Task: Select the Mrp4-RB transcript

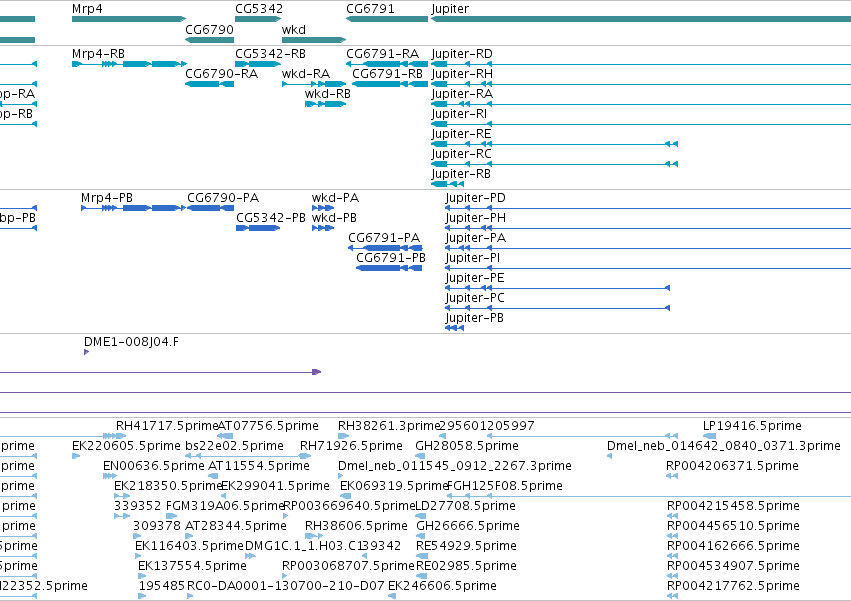Action: click(129, 64)
